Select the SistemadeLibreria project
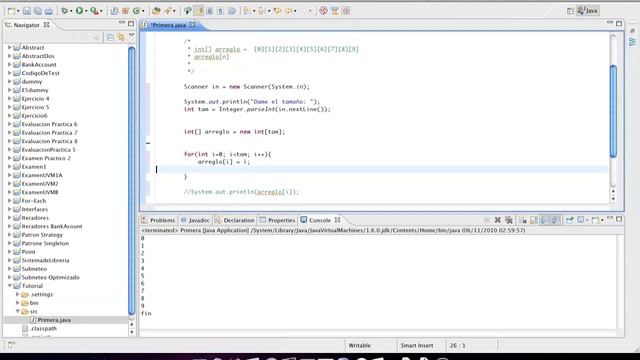This screenshot has height=360, width=640. point(45,260)
